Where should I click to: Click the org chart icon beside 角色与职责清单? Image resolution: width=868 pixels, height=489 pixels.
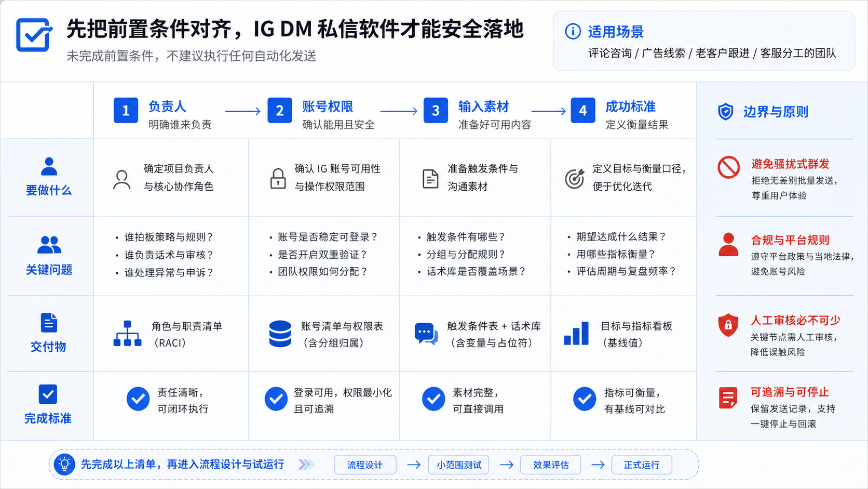127,334
